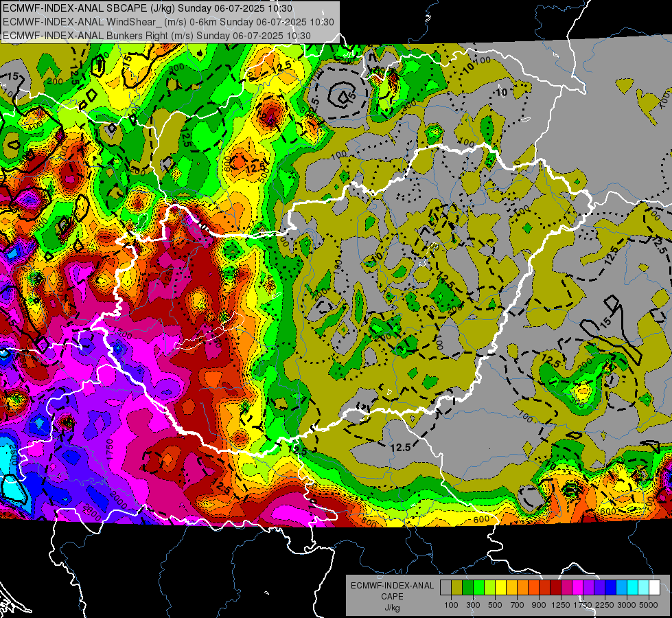This screenshot has width=672, height=618.
Task: Click the WindShear 0-6km title line
Action: click(168, 22)
